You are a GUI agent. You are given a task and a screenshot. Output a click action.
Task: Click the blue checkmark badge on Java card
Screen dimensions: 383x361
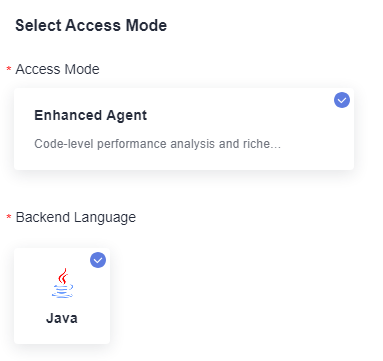(x=98, y=260)
